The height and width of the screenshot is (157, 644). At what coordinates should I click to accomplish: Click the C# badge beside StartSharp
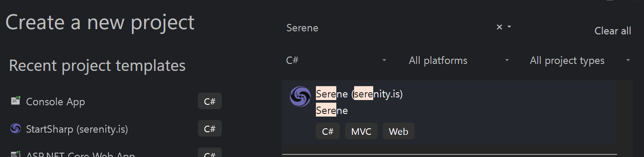(210, 129)
